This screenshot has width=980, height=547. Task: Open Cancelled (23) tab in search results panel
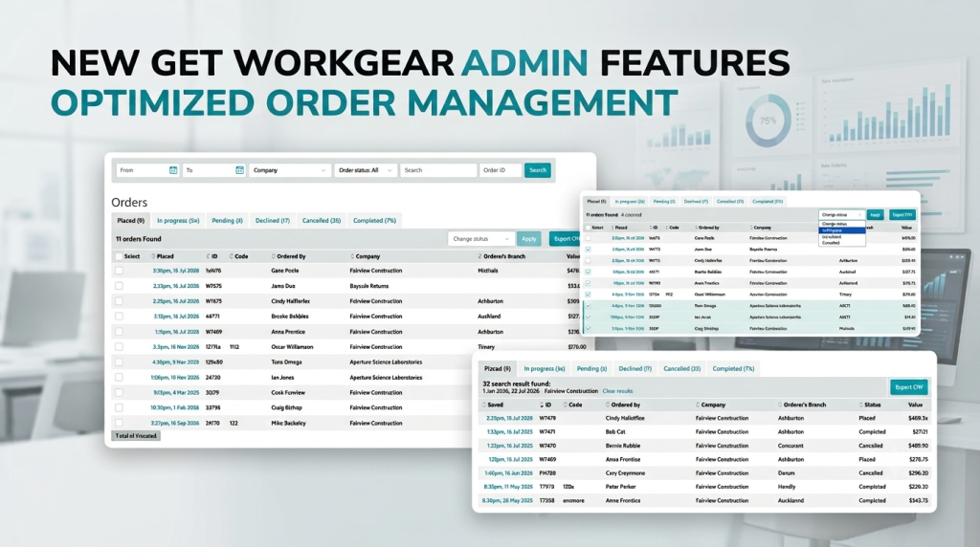point(681,369)
